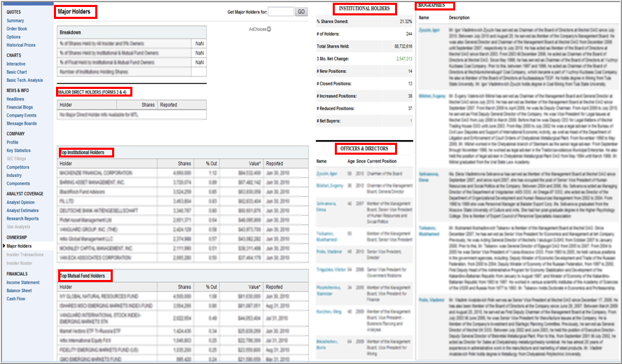Click Polin, Vladimir in Officers table
The width and height of the screenshot is (622, 364).
329,252
